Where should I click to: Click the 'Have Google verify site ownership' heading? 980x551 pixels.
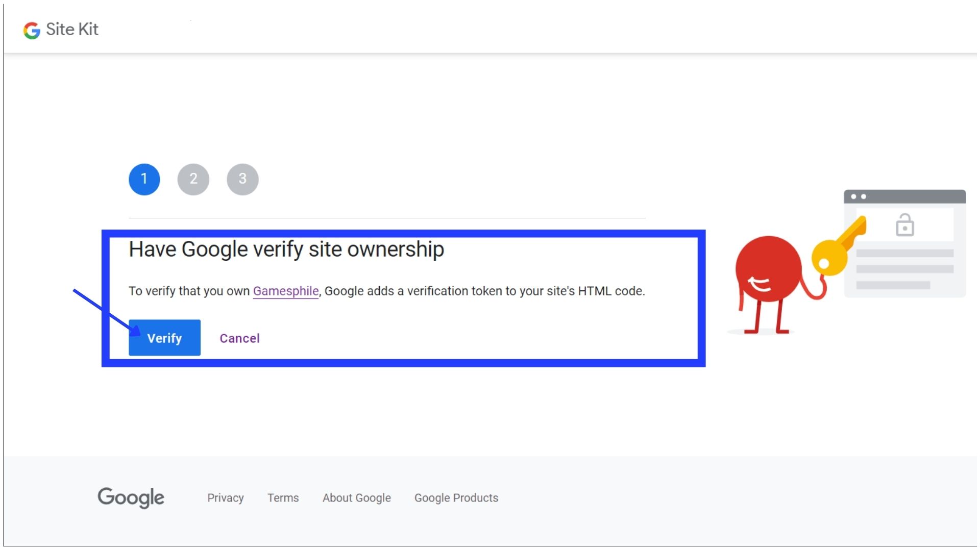286,249
